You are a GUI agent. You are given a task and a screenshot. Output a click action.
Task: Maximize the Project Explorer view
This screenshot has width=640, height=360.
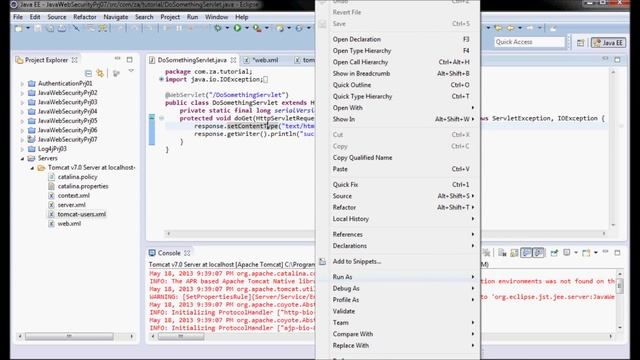click(x=129, y=60)
